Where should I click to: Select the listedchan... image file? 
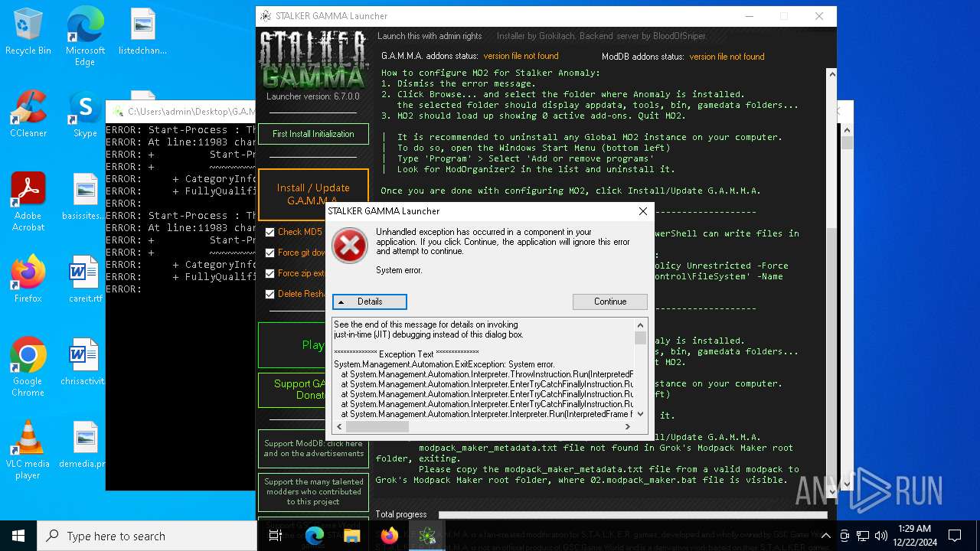point(142,32)
